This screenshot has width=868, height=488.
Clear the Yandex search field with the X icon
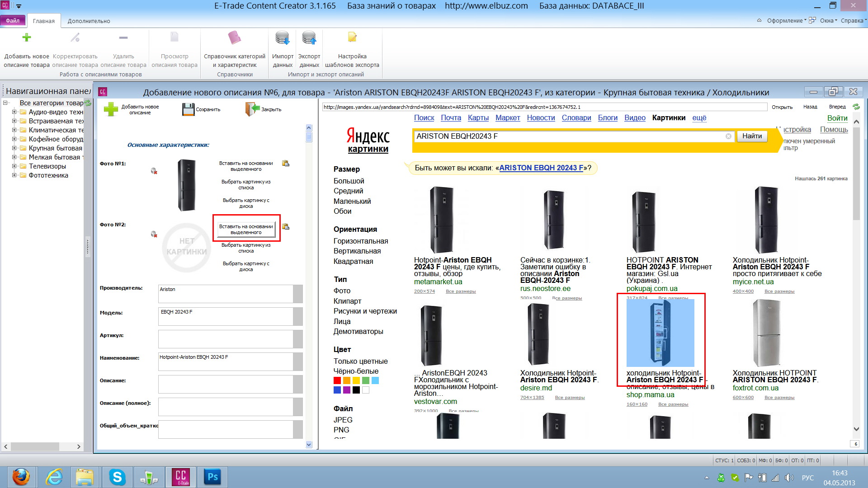coord(728,136)
